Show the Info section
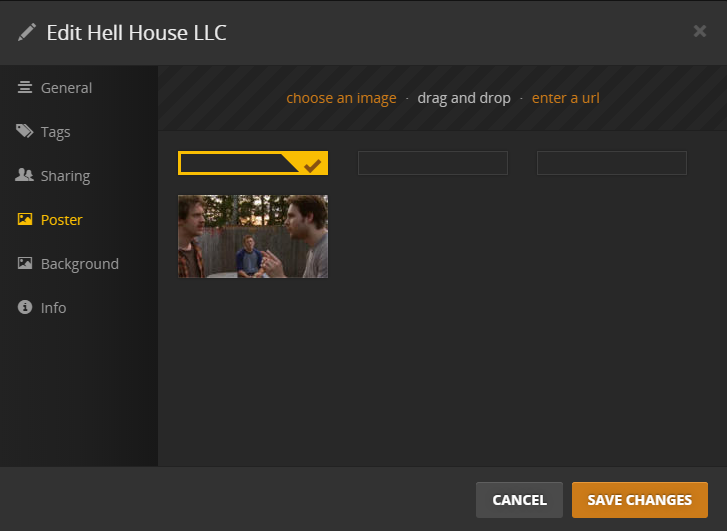The width and height of the screenshot is (727, 531). (x=53, y=308)
